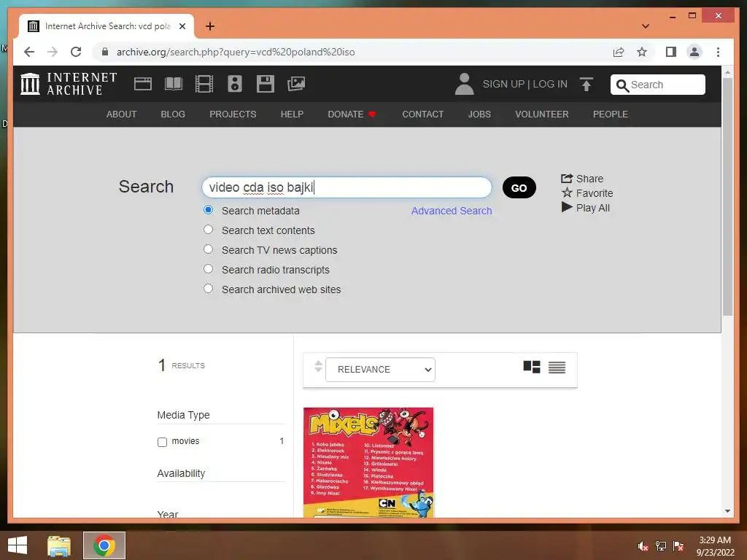The height and width of the screenshot is (560, 747).
Task: Switch results to list view
Action: coord(557,367)
